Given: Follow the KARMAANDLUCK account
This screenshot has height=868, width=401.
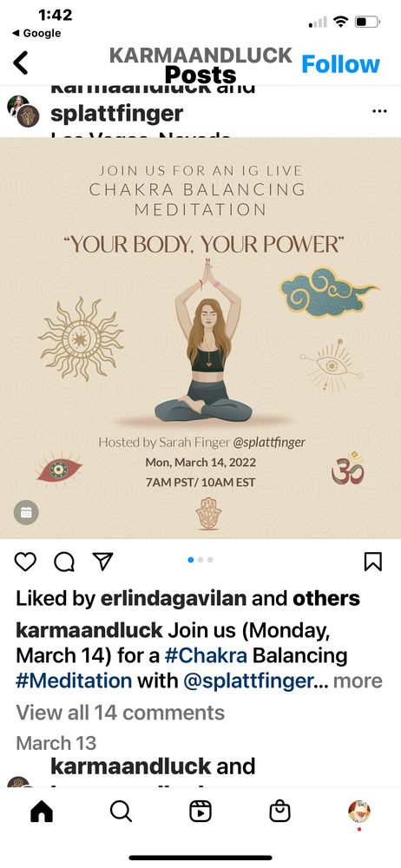Looking at the screenshot, I should [340, 64].
